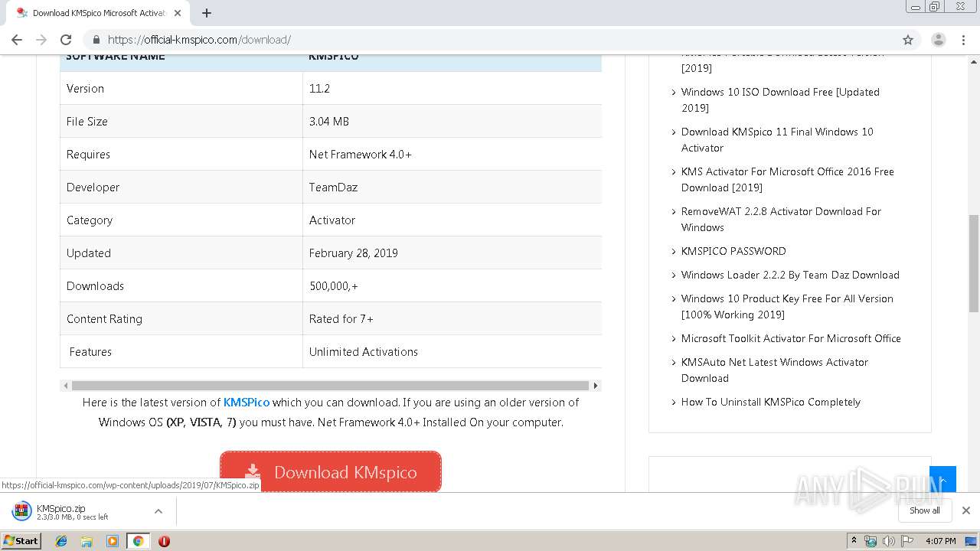
Task: Open Microsoft Toolkit Activator link
Action: coord(791,338)
